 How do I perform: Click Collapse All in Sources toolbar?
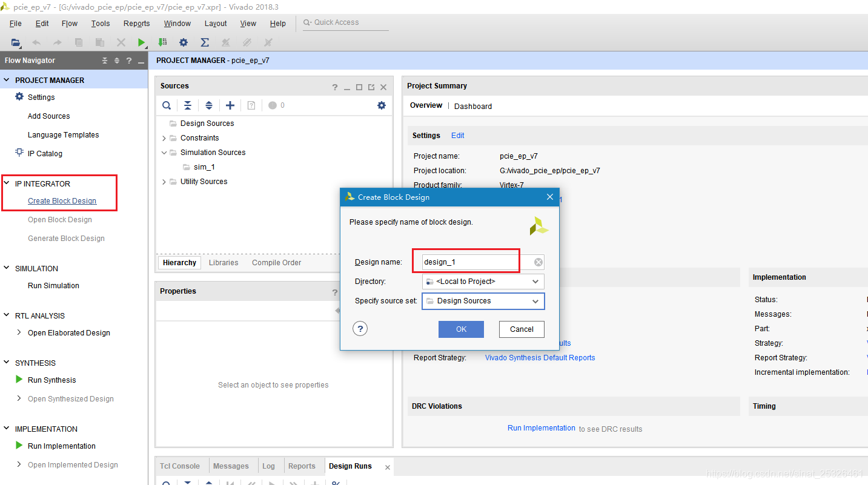pos(188,105)
